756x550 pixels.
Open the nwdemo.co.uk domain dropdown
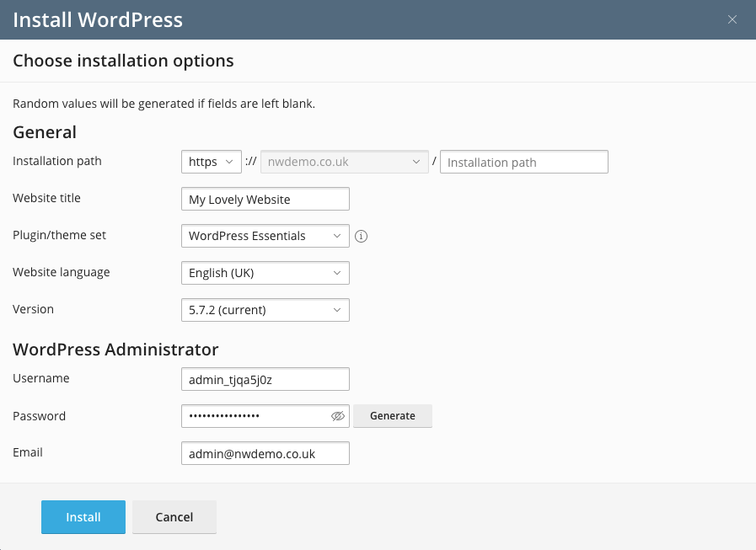tap(344, 162)
